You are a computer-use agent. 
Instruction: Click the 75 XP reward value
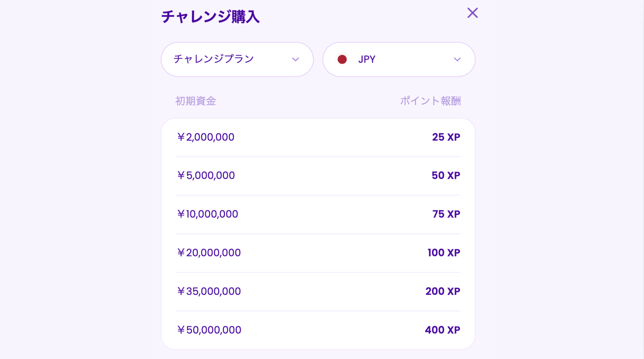446,214
